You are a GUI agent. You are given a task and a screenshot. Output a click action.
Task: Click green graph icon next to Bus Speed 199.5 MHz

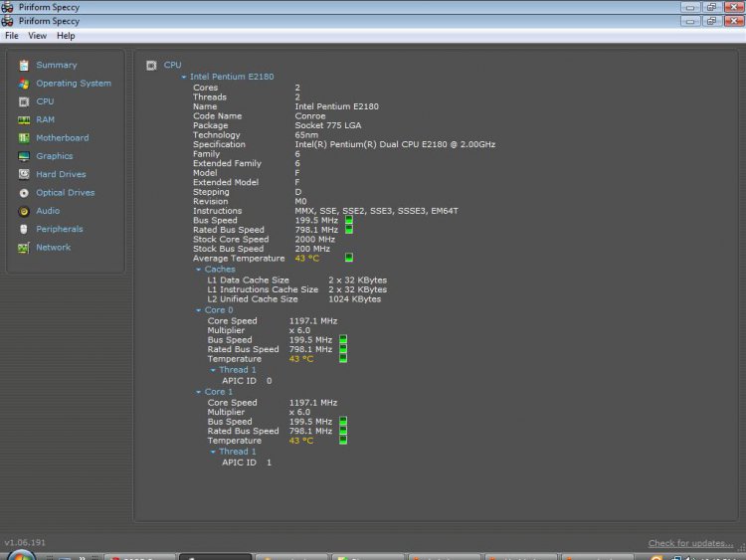coord(349,220)
